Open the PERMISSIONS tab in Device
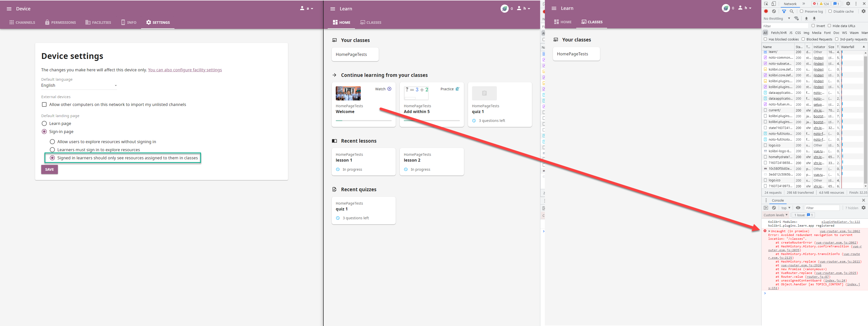The height and width of the screenshot is (326, 868). (60, 22)
